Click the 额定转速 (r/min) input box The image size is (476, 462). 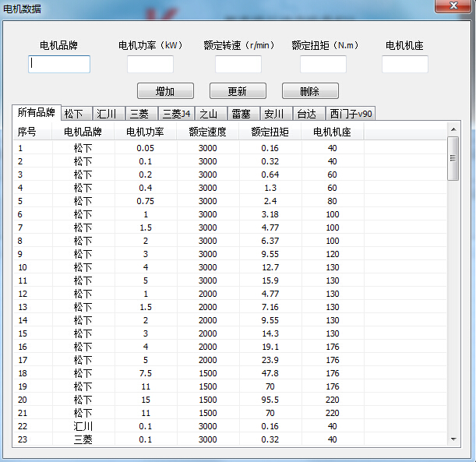click(x=238, y=64)
